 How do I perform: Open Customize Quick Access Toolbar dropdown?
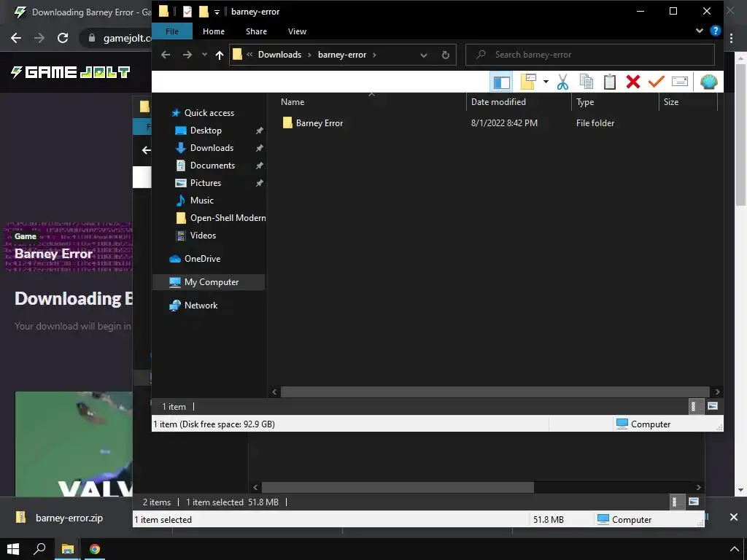click(217, 12)
